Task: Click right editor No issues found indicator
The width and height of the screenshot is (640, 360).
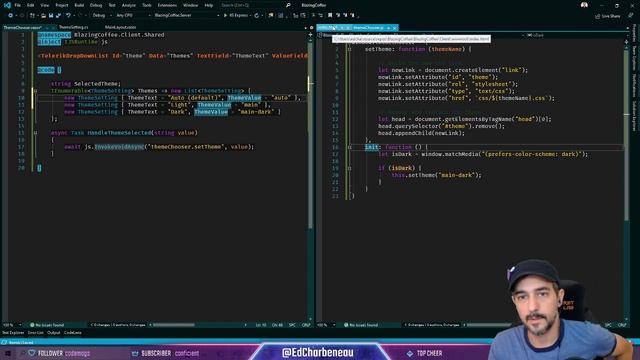Action: click(x=361, y=325)
